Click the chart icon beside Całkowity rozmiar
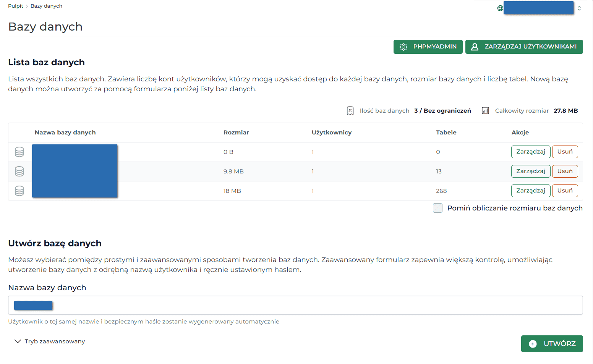The width and height of the screenshot is (593, 364). 485,111
